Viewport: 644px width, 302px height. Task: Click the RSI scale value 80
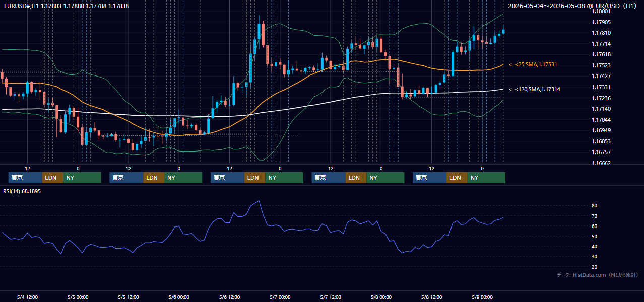point(595,206)
